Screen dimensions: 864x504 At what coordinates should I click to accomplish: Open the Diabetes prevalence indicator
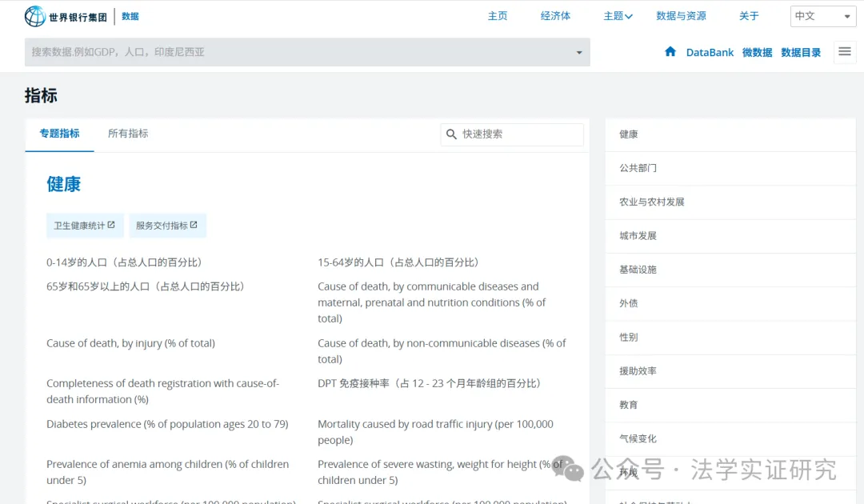point(167,424)
